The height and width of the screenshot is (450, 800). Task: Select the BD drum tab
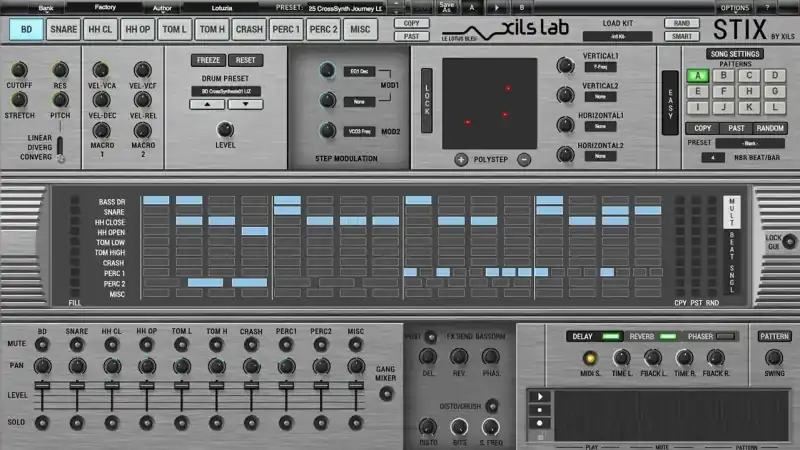[x=26, y=29]
